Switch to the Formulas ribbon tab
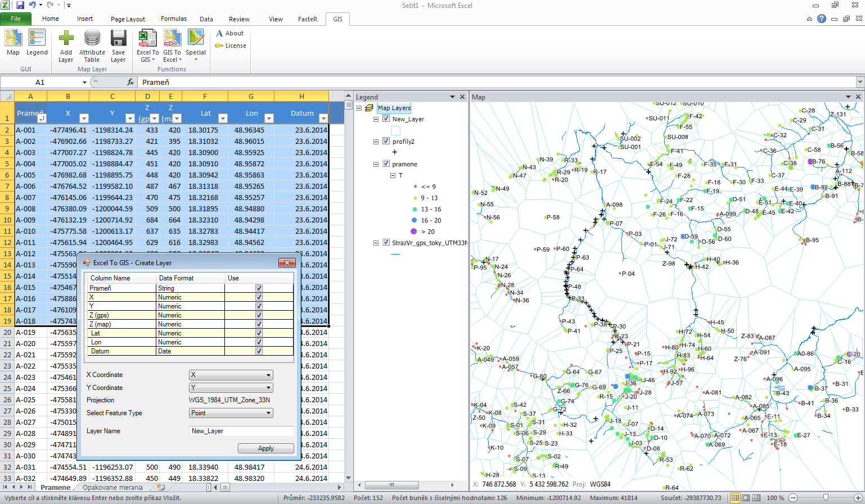865x504 pixels. click(174, 19)
